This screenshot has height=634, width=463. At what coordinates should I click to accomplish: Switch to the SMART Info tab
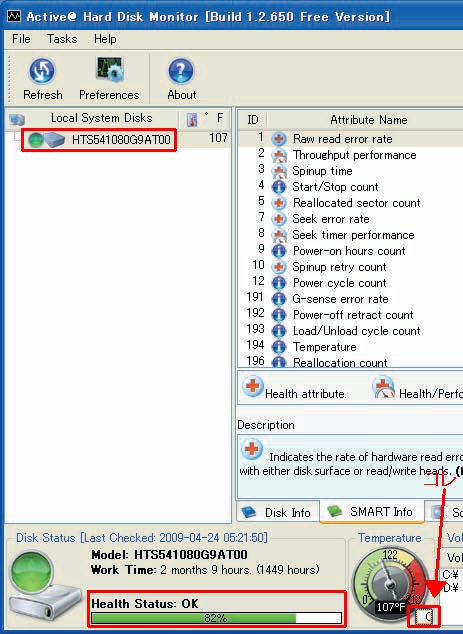[x=371, y=511]
